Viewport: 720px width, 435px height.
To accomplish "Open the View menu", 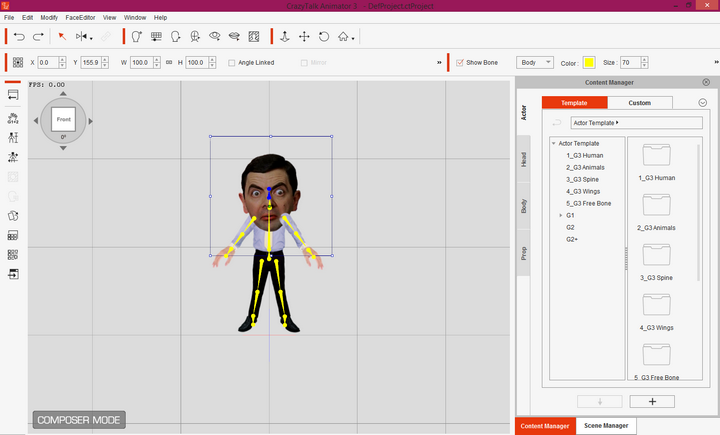I will (x=109, y=17).
